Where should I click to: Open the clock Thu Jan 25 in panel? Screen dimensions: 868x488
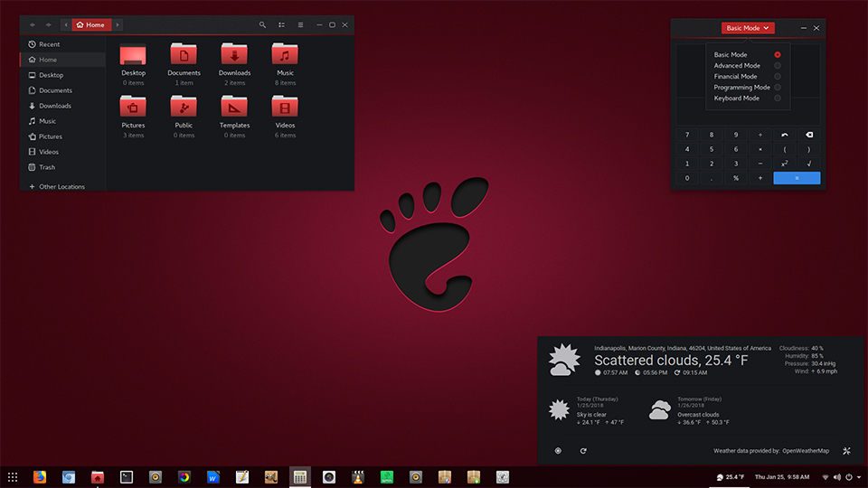click(781, 477)
